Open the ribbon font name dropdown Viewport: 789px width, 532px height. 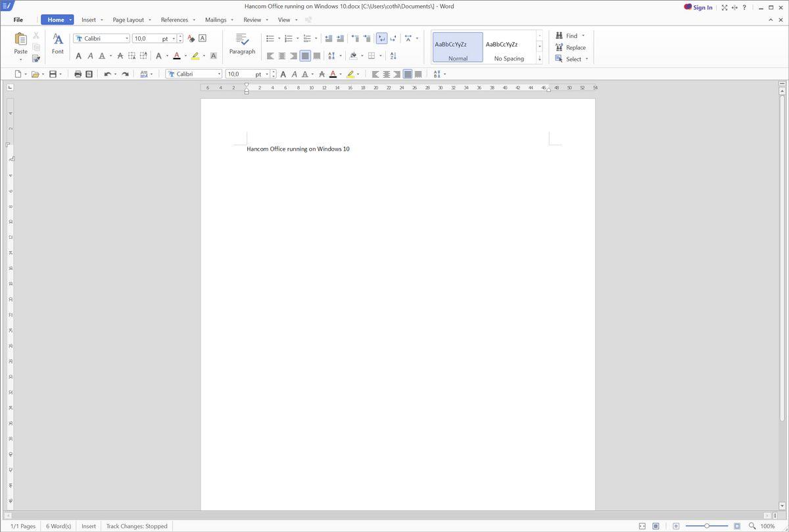tap(127, 38)
